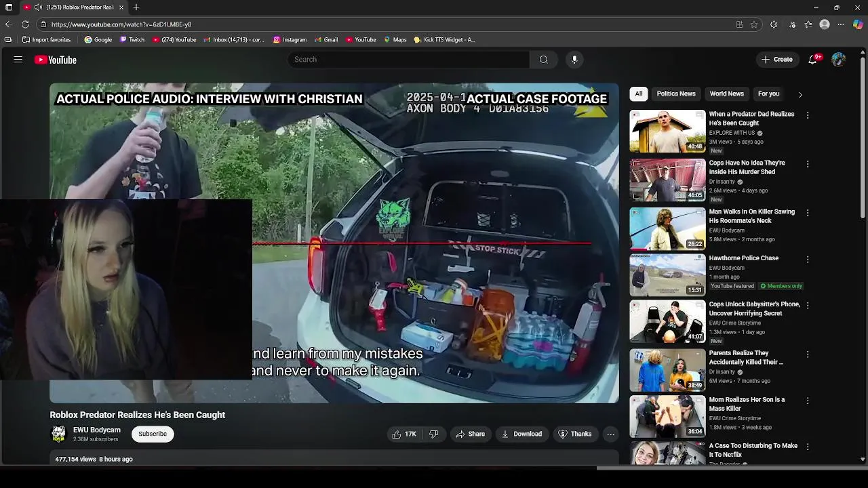Play 'When a Predator Dad Realizes' thumbnail
The image size is (868, 488).
[668, 131]
